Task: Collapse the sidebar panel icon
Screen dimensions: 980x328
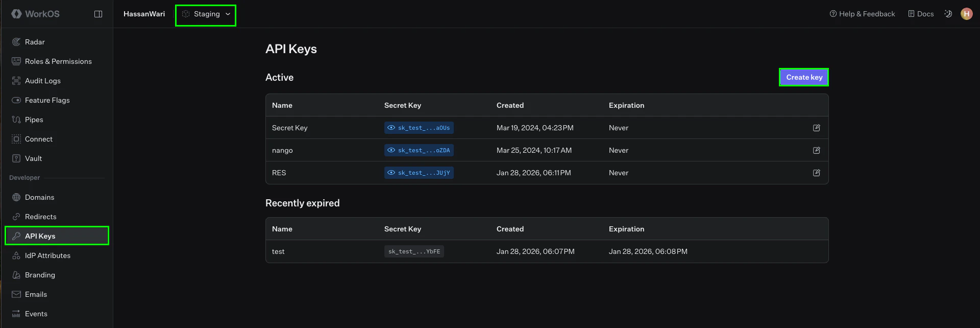Action: pos(99,14)
